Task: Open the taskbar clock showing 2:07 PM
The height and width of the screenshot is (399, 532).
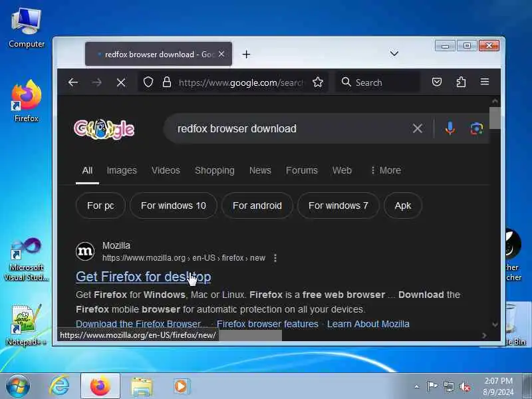Action: coord(498,386)
